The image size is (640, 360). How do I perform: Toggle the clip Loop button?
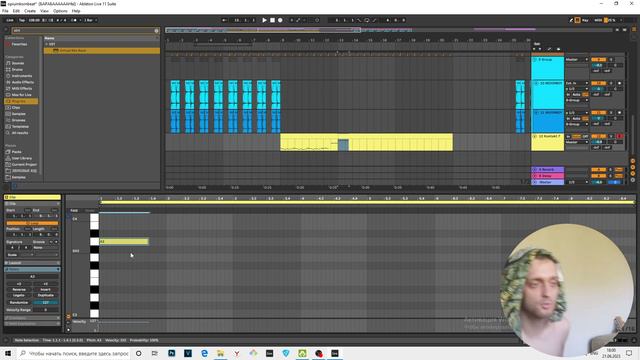point(32,223)
